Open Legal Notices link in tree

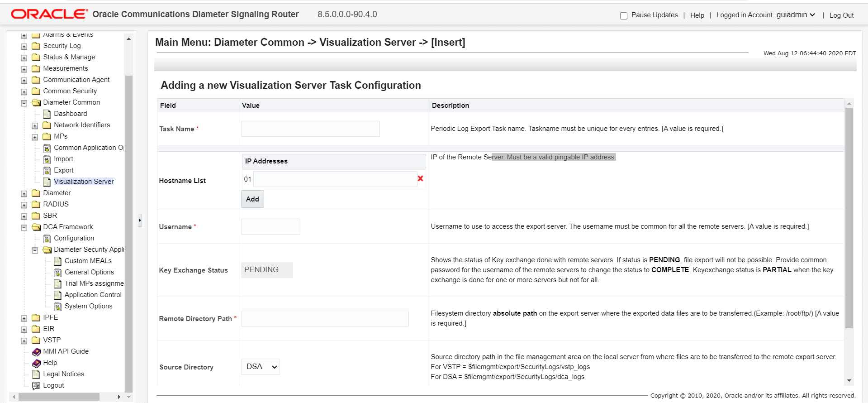64,374
